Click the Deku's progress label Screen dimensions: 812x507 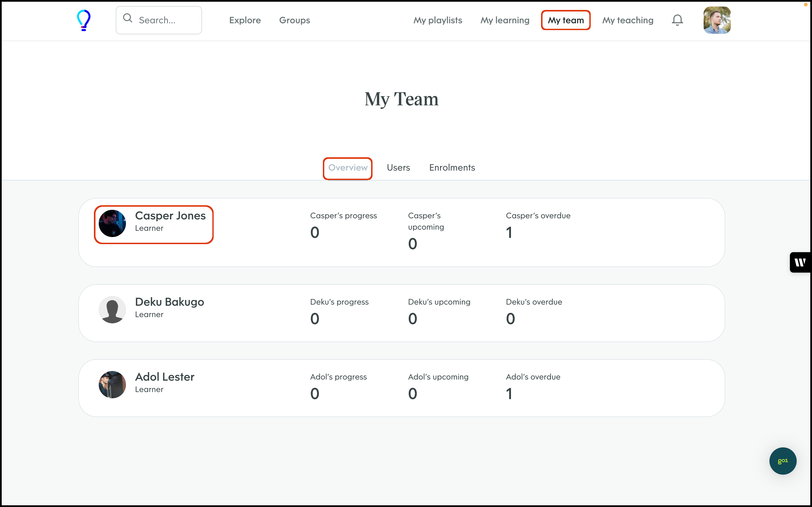pyautogui.click(x=339, y=302)
